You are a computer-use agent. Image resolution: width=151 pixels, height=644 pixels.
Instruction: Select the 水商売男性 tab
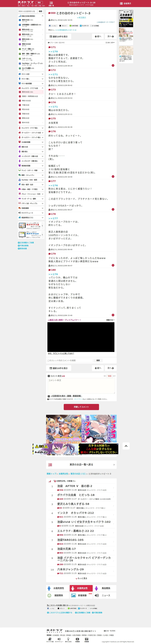pos(58,588)
